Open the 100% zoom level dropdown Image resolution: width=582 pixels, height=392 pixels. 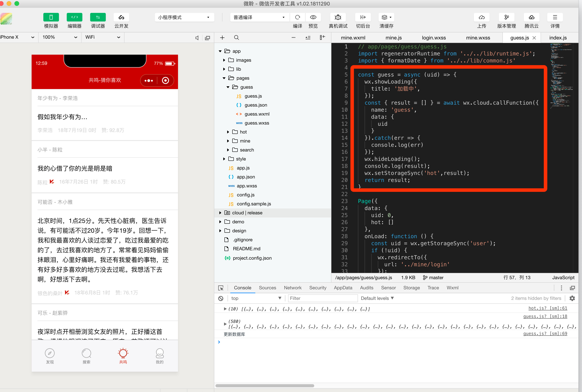[x=60, y=37]
